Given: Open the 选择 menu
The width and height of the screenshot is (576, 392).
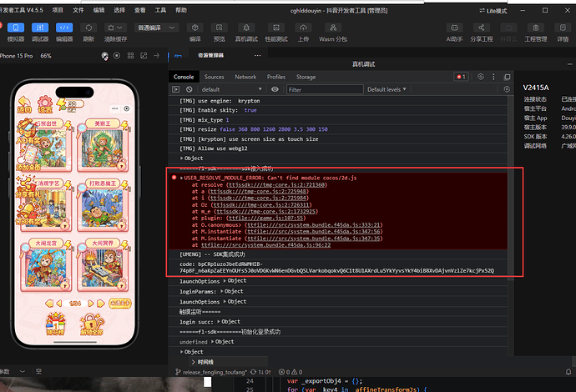Looking at the screenshot, I should point(119,10).
